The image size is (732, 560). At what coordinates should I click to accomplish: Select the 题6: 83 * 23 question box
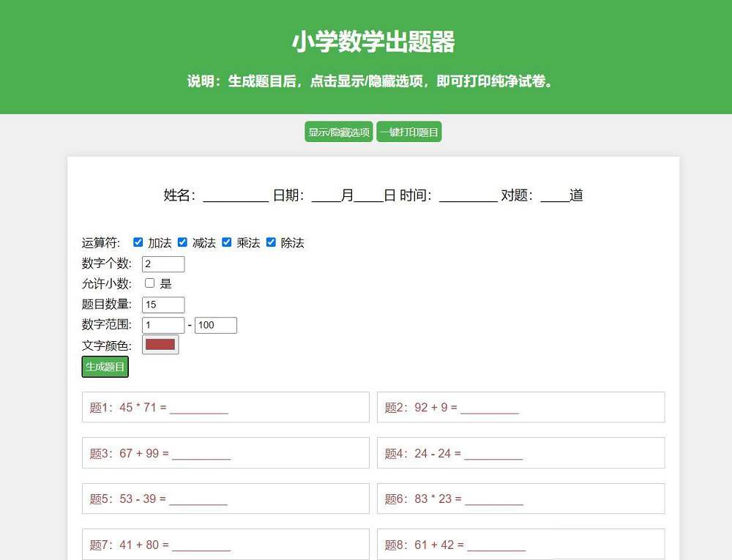[520, 498]
